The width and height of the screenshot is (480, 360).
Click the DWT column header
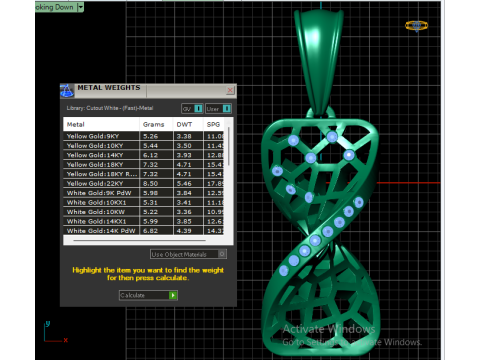(188, 124)
